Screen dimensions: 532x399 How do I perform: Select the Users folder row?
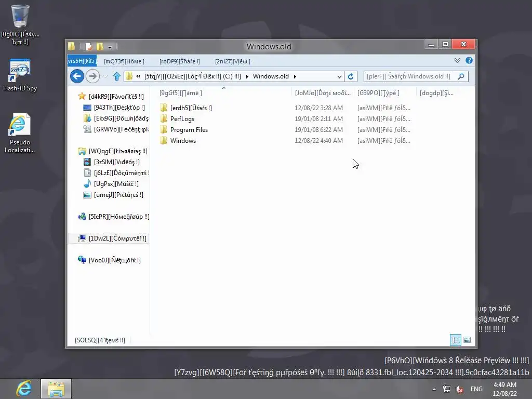click(285, 108)
